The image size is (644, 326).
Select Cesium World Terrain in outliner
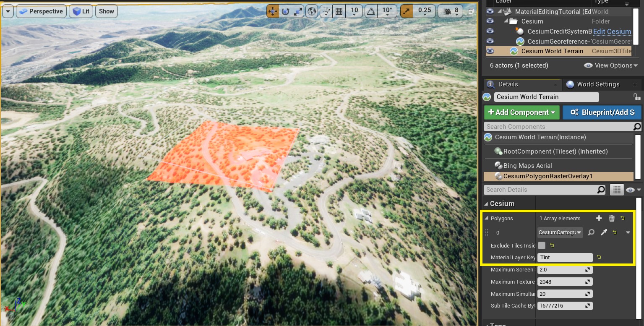click(552, 51)
